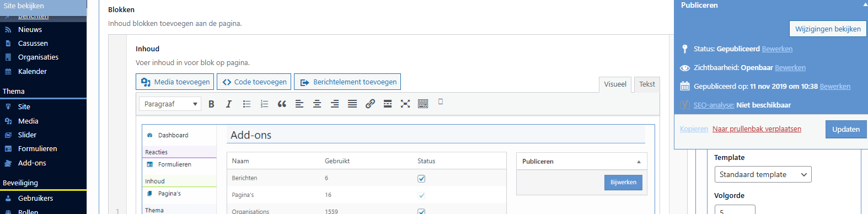
Task: Open the Paragraaf format dropdown
Action: 170,104
